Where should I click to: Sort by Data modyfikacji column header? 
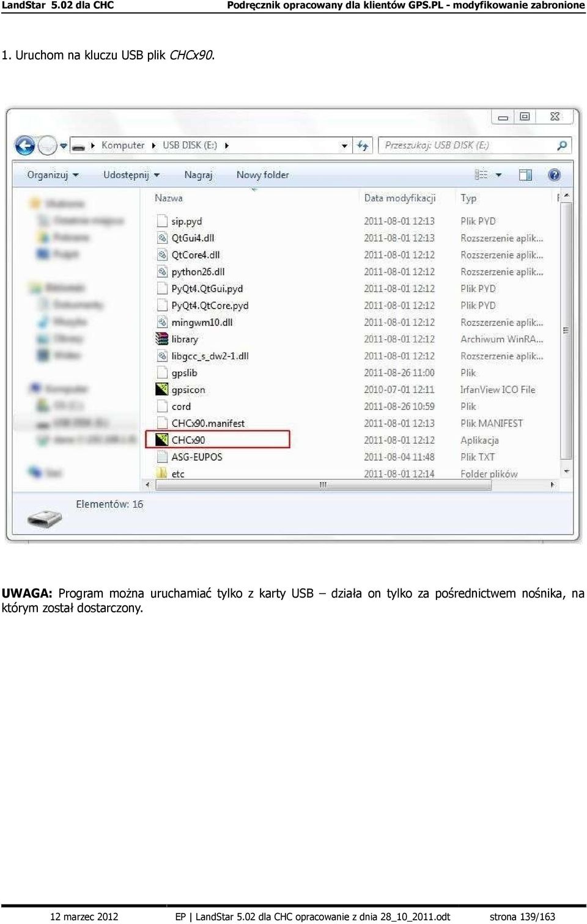click(400, 198)
